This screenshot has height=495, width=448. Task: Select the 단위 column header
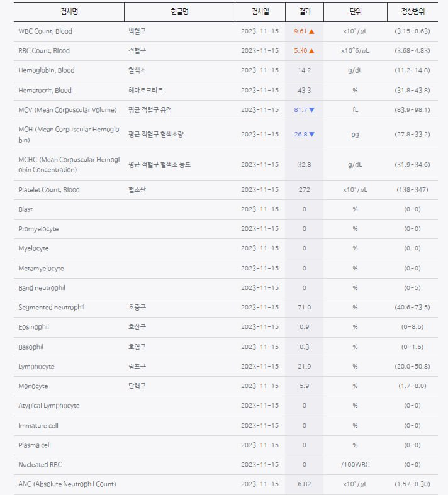pyautogui.click(x=355, y=12)
